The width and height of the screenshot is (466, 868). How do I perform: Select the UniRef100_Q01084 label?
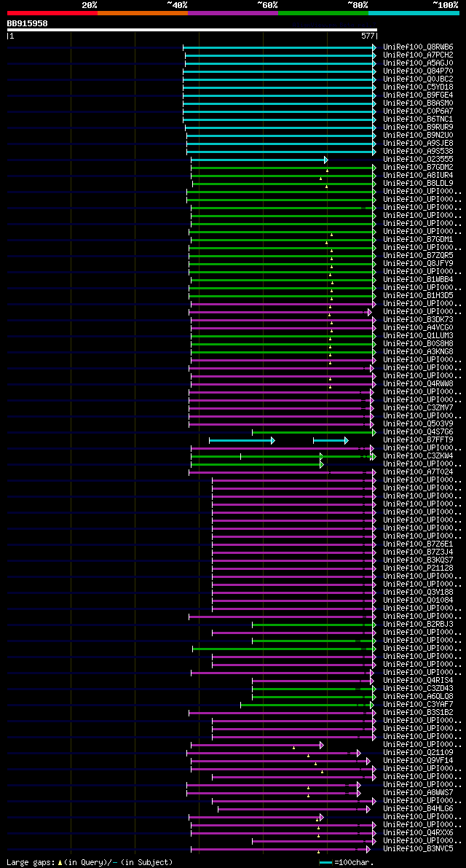[x=418, y=601]
